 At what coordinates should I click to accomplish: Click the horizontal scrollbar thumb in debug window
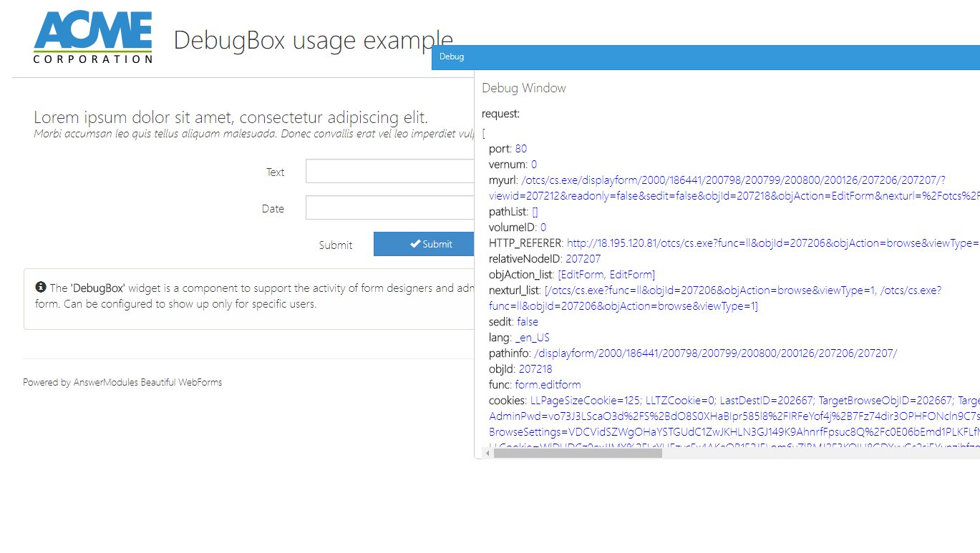[577, 453]
